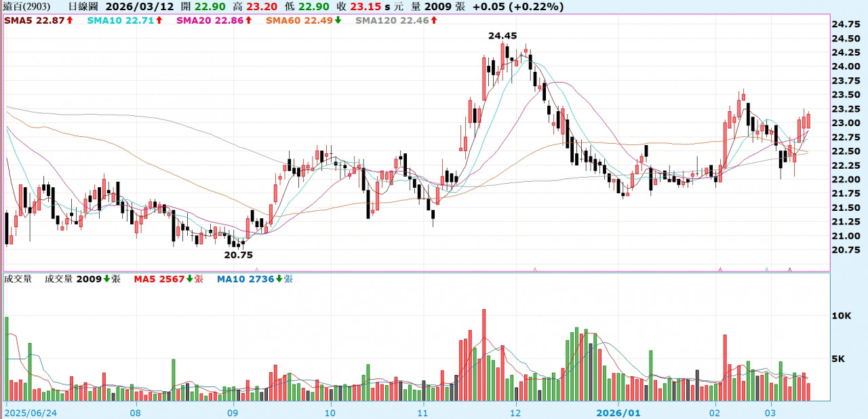Click the red up arrow beside SMA120
Viewport: 868px width, 419px height.
pos(434,20)
